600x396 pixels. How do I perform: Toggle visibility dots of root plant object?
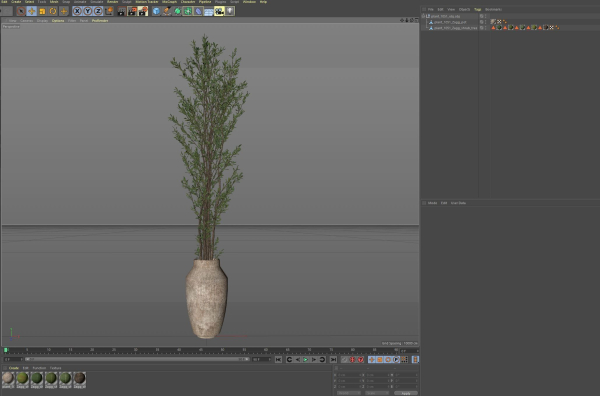486,16
